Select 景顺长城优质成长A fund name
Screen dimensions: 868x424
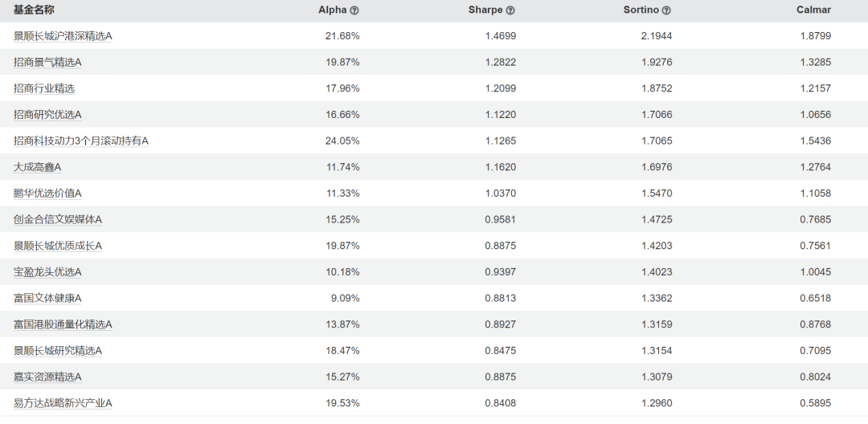[58, 246]
